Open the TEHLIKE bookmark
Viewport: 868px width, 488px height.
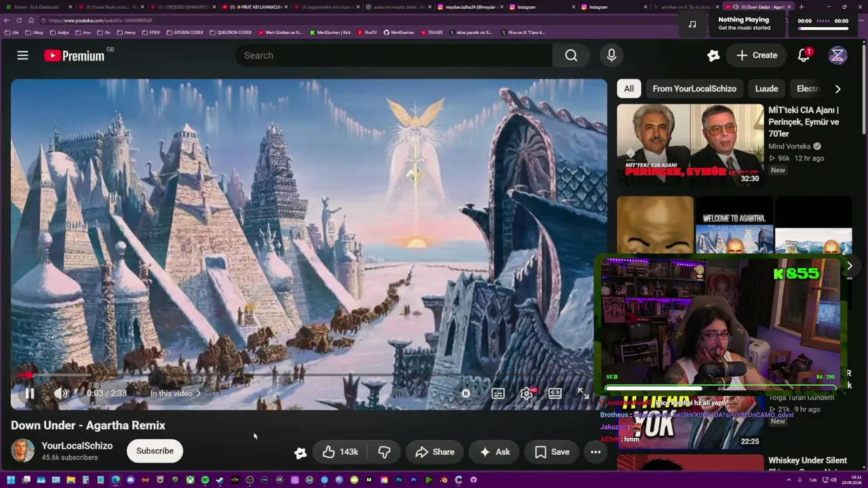coord(431,33)
